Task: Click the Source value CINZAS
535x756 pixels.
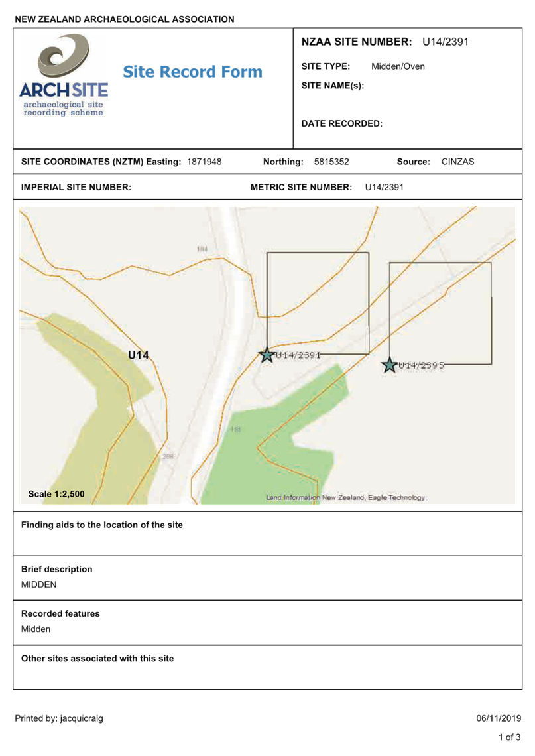Action: [458, 162]
